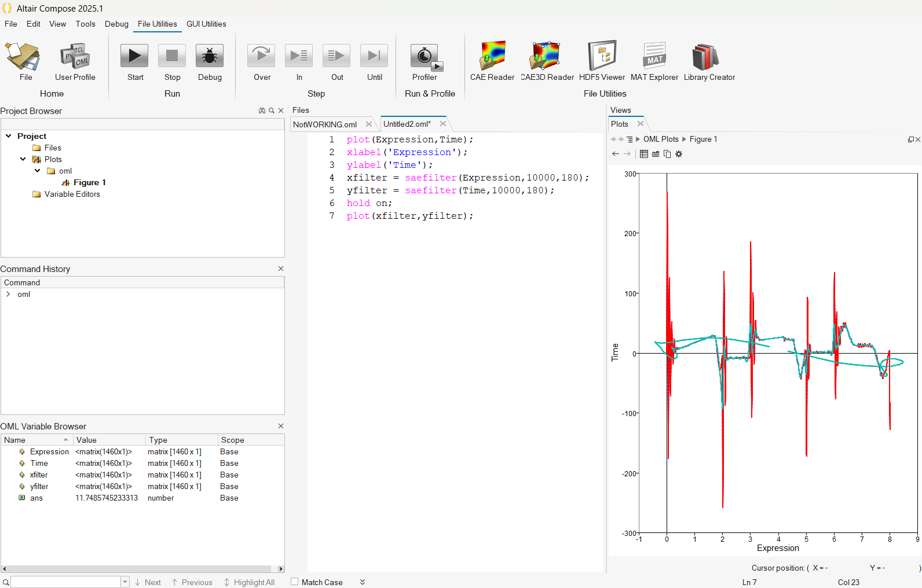This screenshot has height=588, width=922.
Task: Collapse the oml folder node
Action: pyautogui.click(x=38, y=171)
